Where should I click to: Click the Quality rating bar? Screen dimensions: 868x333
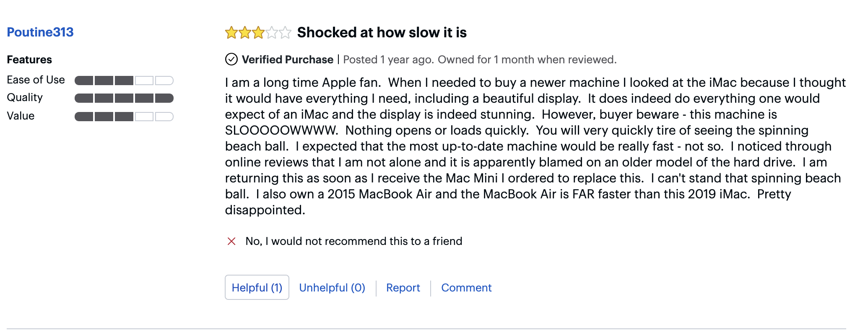point(124,98)
